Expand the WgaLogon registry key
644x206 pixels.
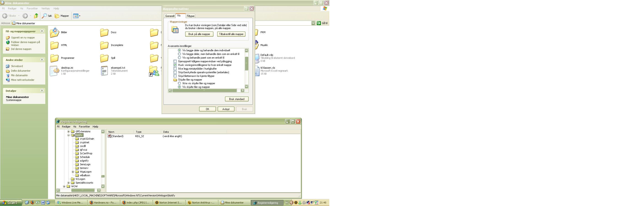click(x=73, y=172)
